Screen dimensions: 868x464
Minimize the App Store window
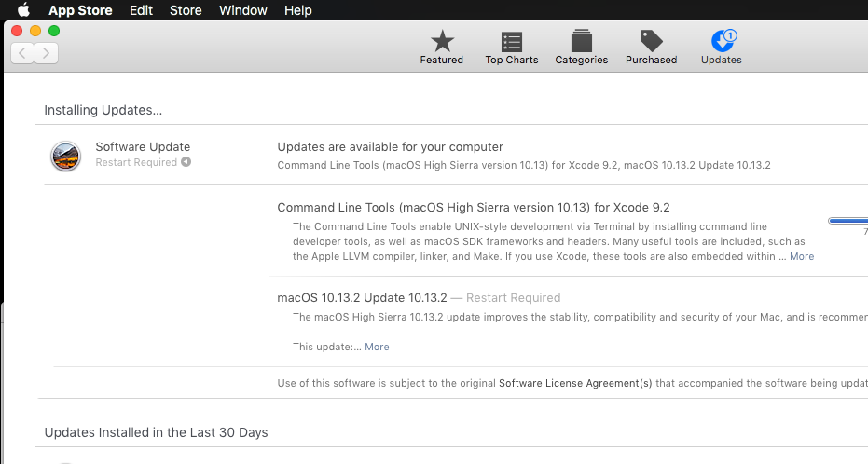pos(35,31)
